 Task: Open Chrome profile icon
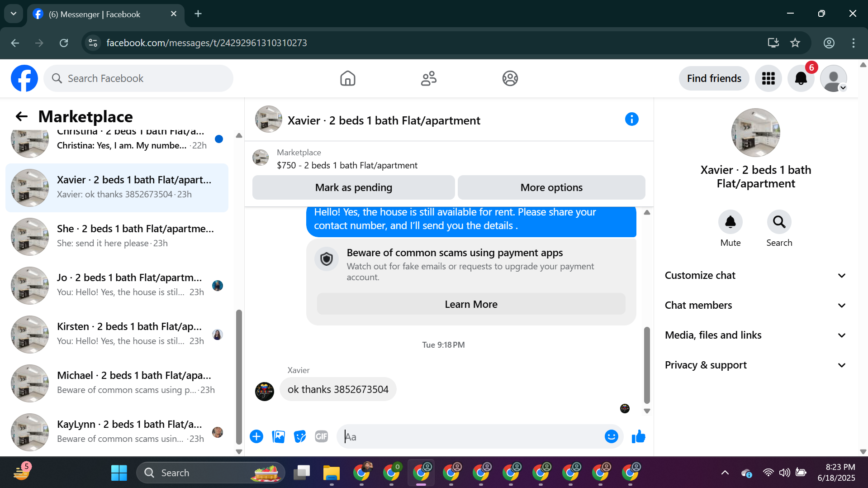pyautogui.click(x=829, y=43)
